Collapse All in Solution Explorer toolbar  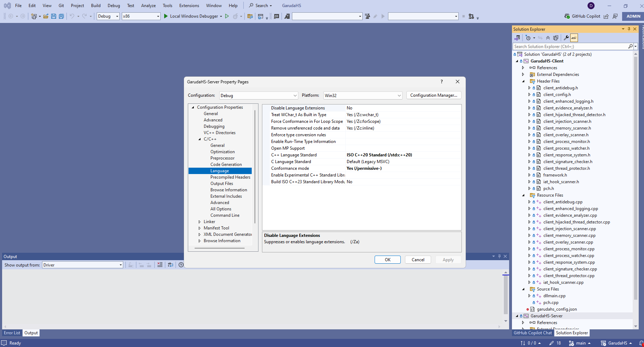548,38
